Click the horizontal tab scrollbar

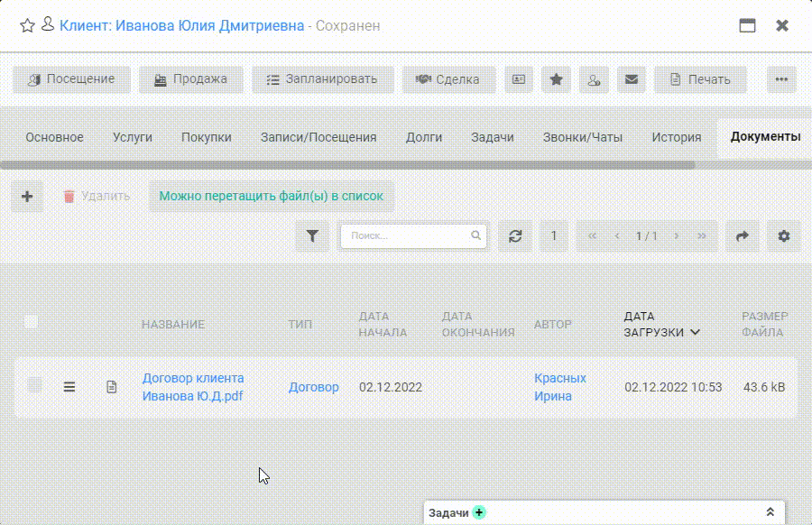pos(347,165)
